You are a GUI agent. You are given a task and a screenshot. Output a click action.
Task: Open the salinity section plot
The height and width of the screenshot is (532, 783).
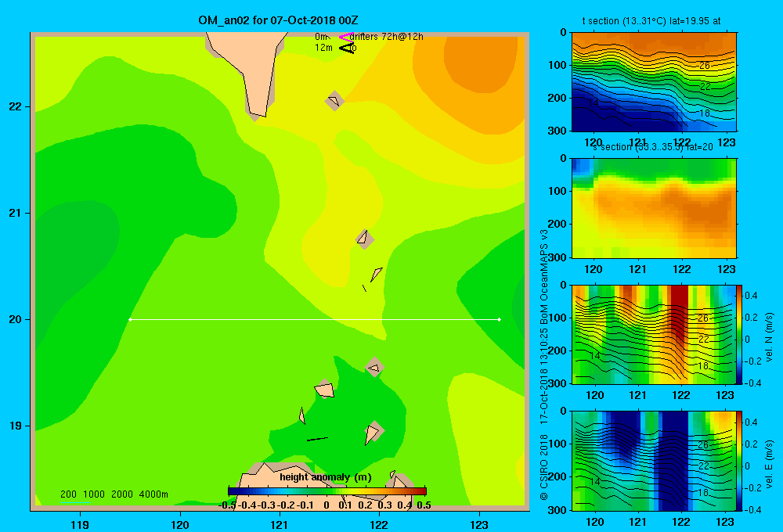[x=654, y=208]
